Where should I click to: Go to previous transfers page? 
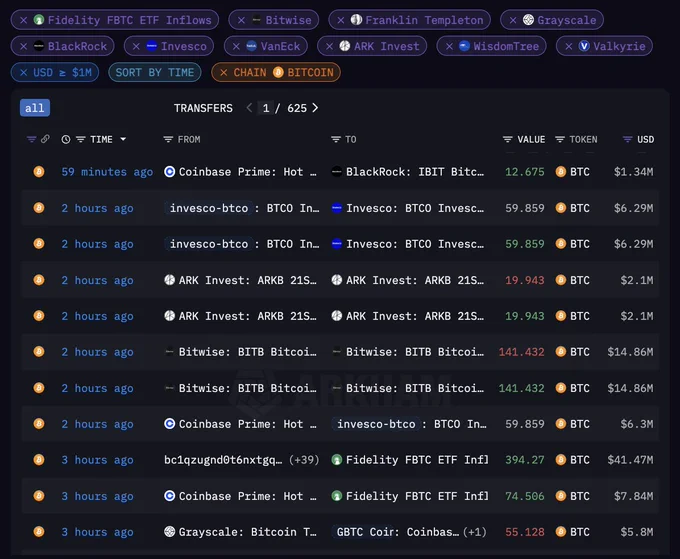coord(249,108)
